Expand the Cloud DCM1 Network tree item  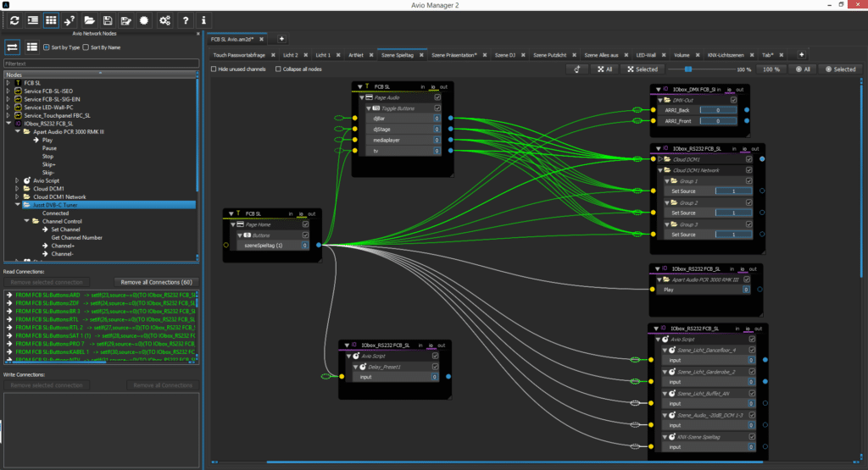(x=18, y=196)
